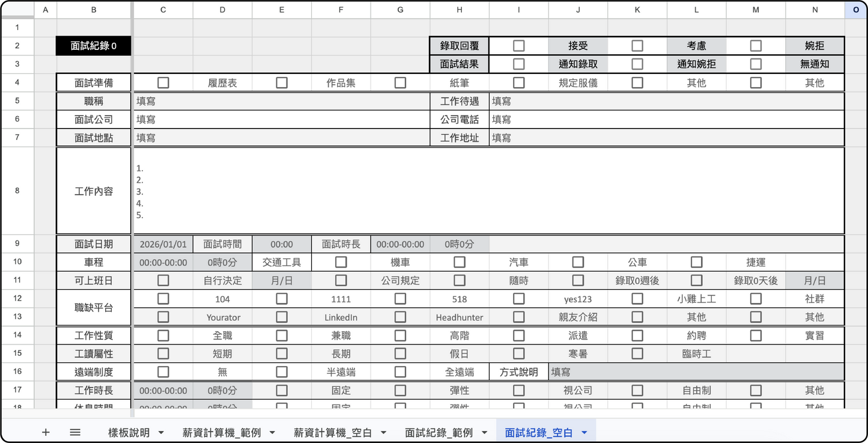The height and width of the screenshot is (443, 868).
Task: Check the 小雞上工 platform checkbox
Action: pos(637,298)
